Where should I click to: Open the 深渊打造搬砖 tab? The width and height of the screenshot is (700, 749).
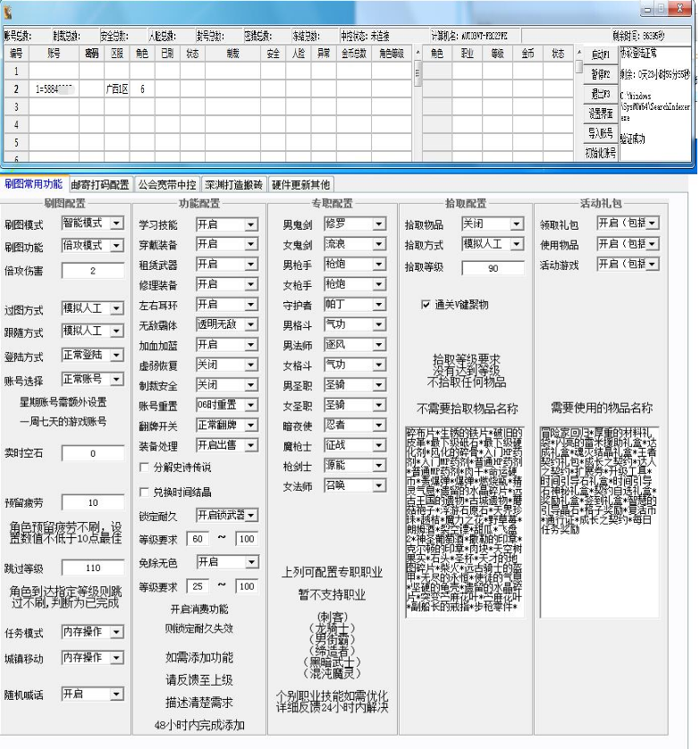point(233,184)
